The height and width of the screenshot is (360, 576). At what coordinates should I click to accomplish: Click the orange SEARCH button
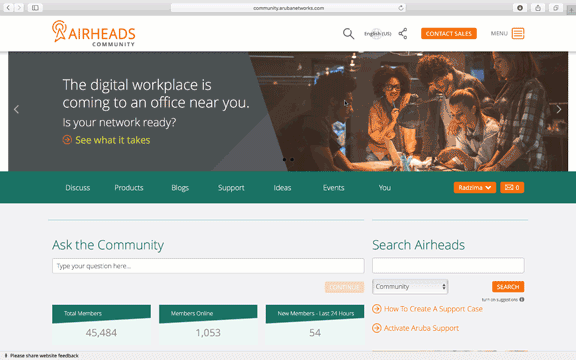(508, 287)
